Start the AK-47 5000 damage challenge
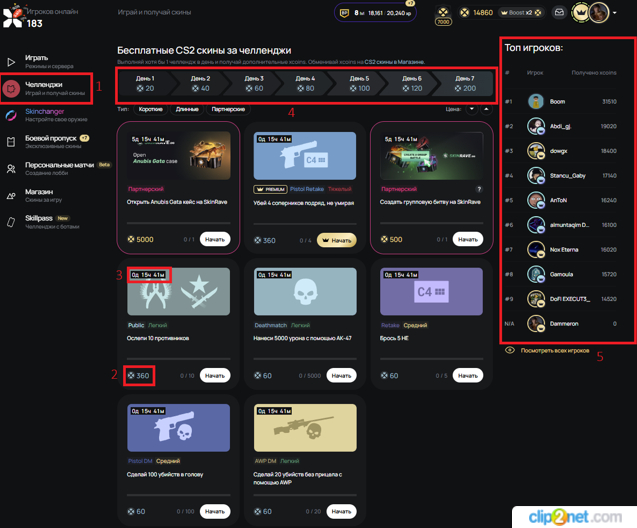This screenshot has height=528, width=637. [x=342, y=375]
